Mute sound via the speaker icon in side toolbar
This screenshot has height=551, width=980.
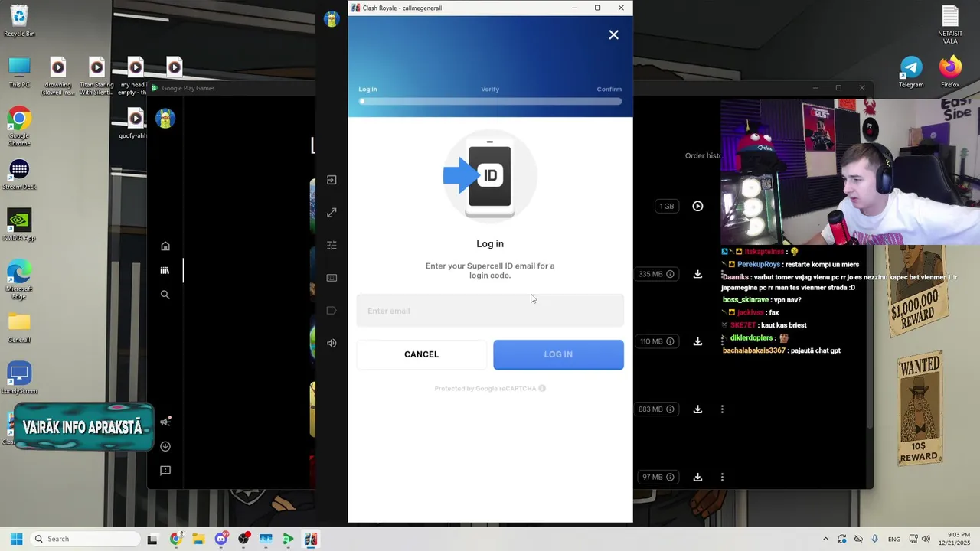coord(332,343)
